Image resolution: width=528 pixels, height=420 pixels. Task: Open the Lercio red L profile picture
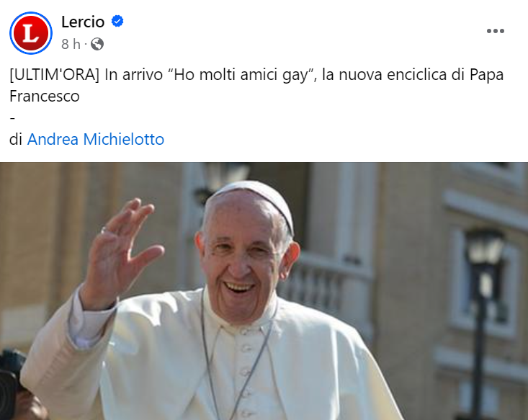[x=31, y=32]
